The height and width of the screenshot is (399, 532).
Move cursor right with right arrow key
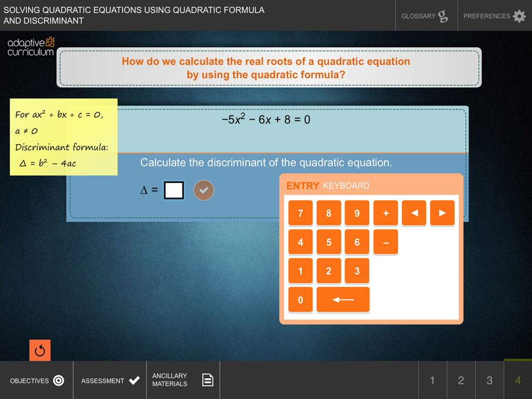pos(442,213)
